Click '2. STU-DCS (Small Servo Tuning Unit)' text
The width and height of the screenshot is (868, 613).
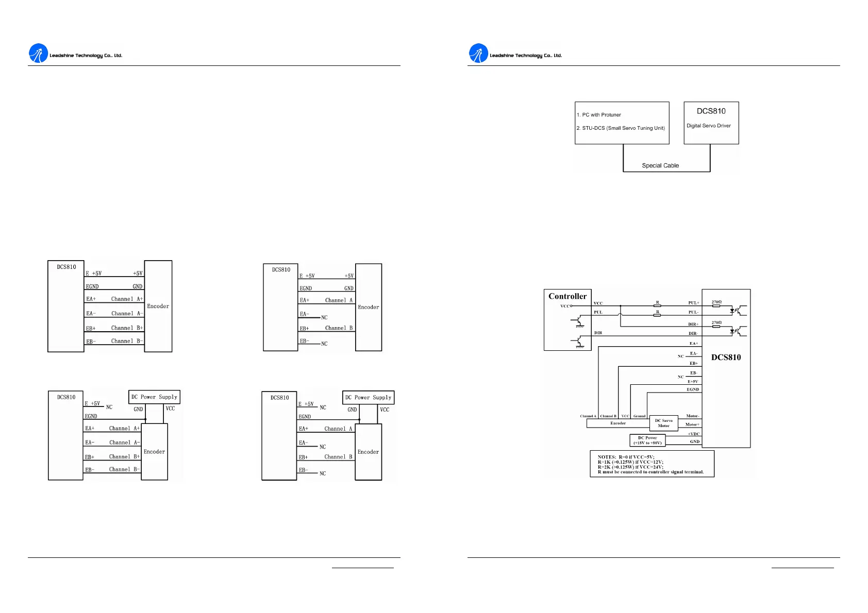point(621,128)
